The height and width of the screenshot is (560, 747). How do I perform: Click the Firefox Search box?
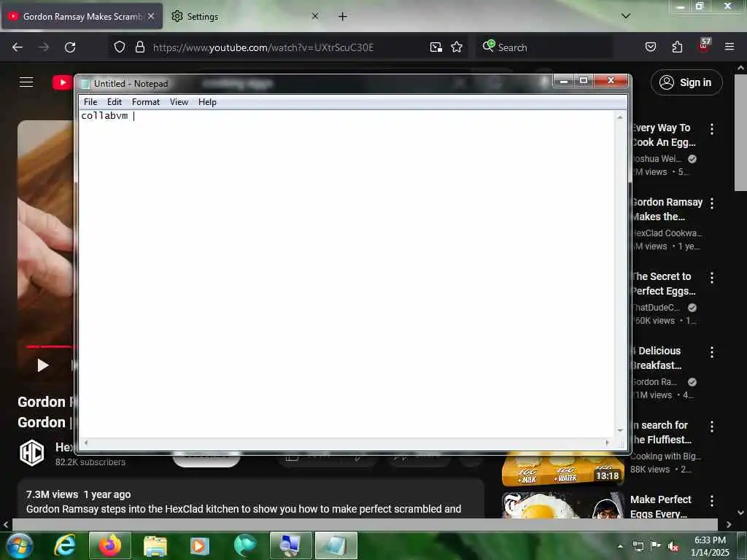tap(544, 47)
